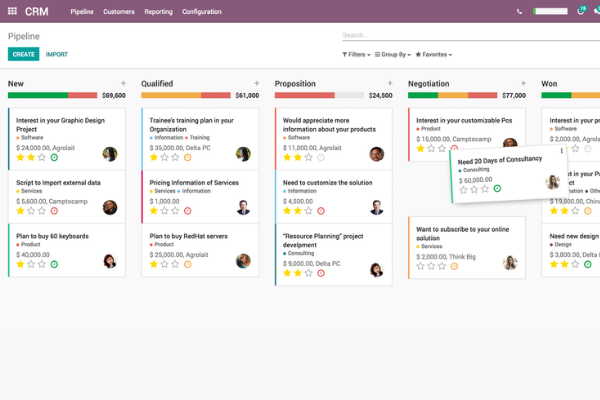600x400 pixels.
Task: Click the CREATE button
Action: tap(24, 54)
